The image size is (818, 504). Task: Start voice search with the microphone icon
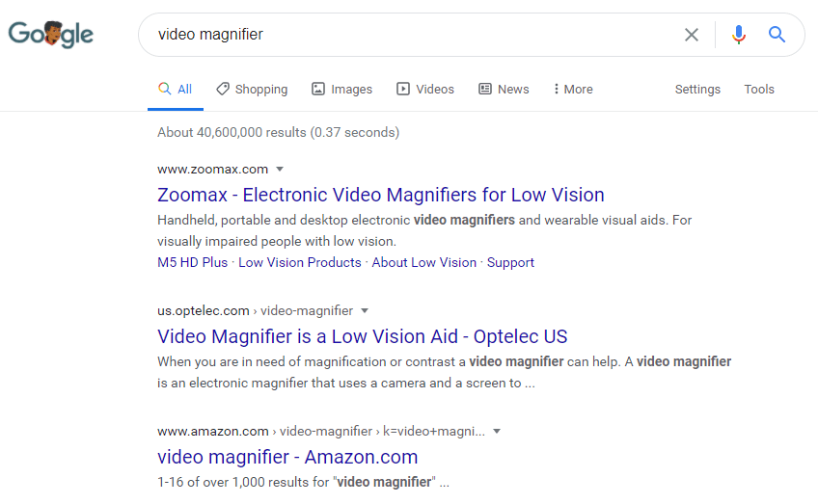pos(738,35)
